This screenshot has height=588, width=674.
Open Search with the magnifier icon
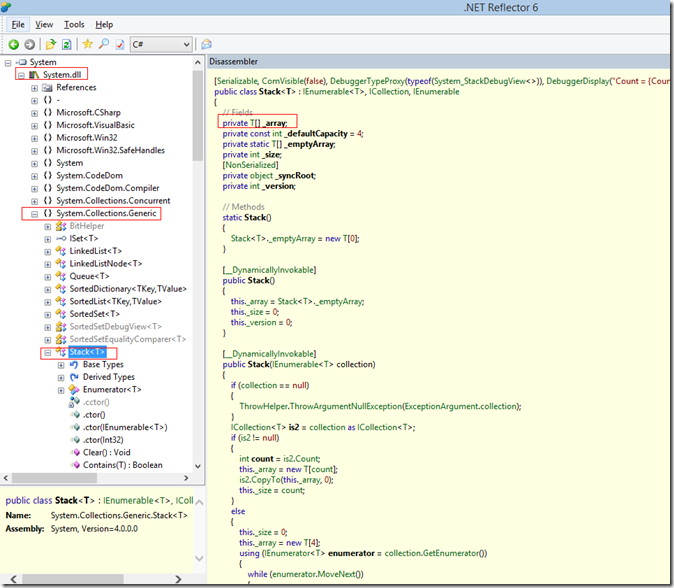pos(103,45)
